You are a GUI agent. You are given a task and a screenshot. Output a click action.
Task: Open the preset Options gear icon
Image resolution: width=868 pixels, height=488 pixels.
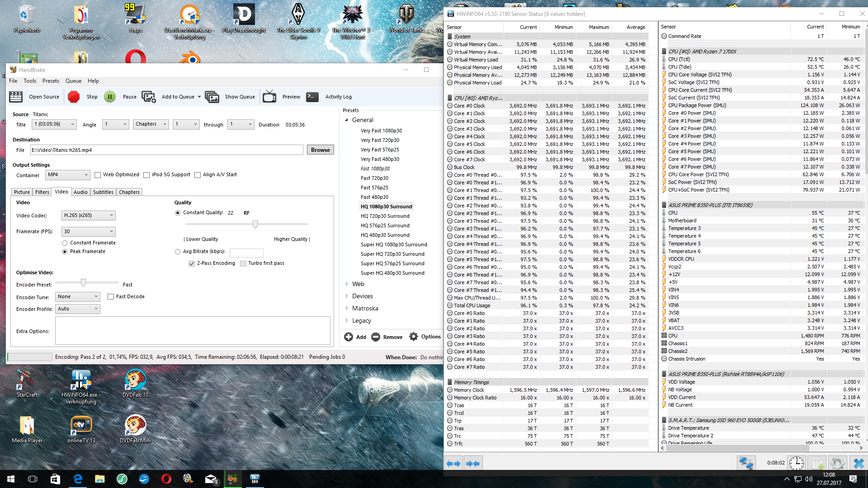pyautogui.click(x=414, y=337)
